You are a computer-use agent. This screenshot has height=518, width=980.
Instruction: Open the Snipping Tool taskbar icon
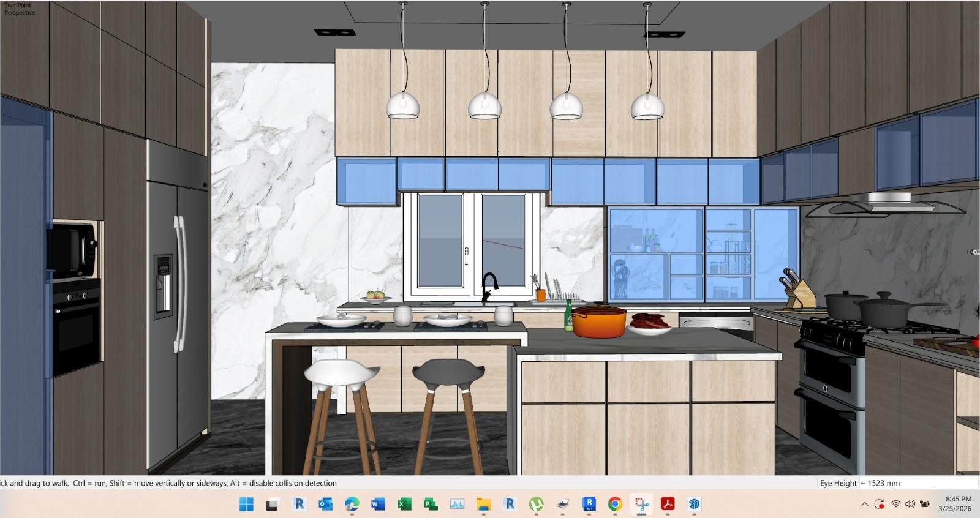coord(641,504)
